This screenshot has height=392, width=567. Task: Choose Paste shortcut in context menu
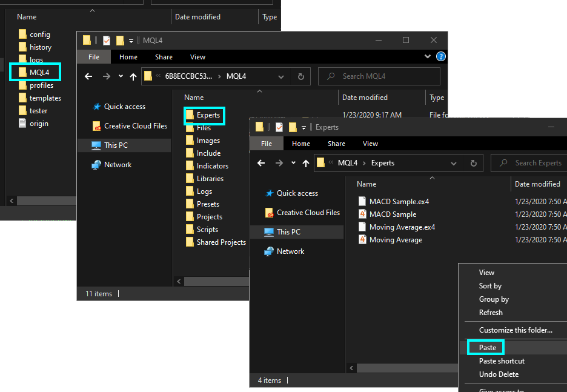click(502, 361)
